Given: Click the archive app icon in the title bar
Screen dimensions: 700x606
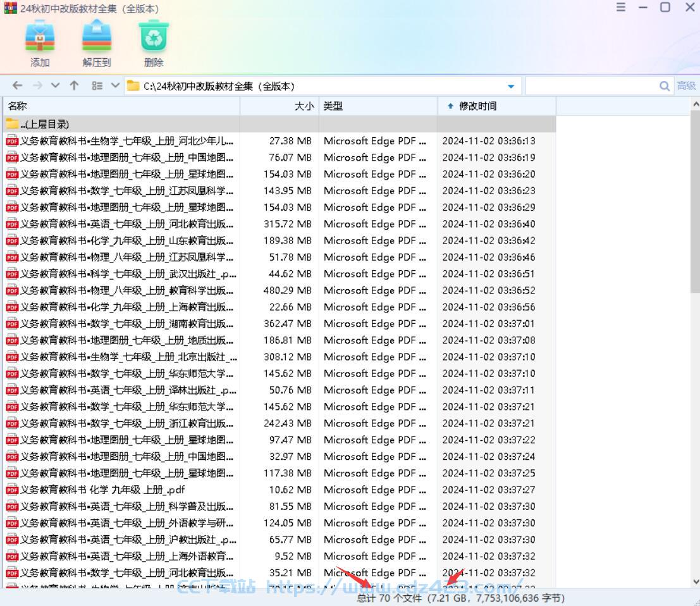Looking at the screenshot, I should pyautogui.click(x=10, y=8).
